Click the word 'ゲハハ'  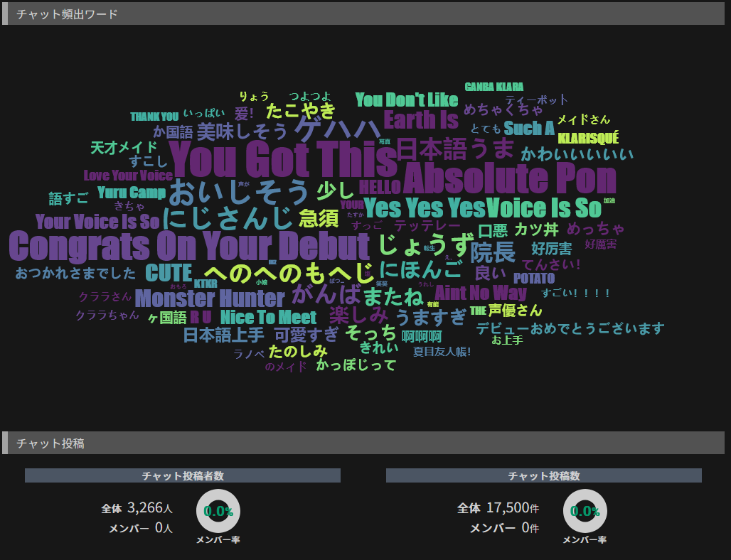click(339, 129)
